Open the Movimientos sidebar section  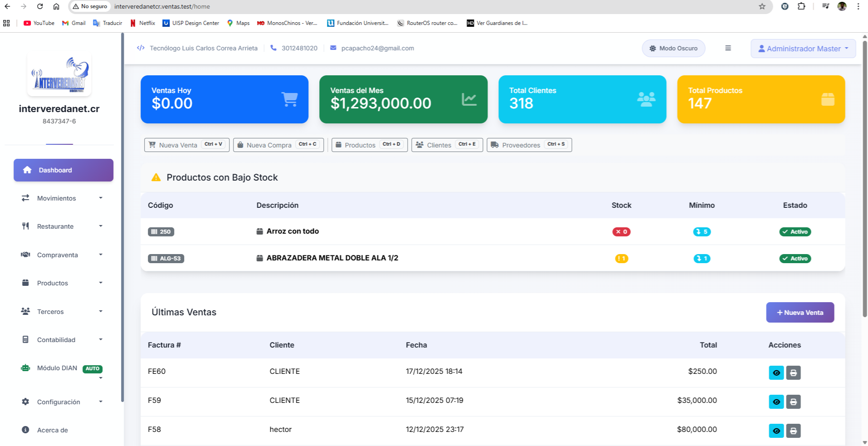pyautogui.click(x=56, y=198)
